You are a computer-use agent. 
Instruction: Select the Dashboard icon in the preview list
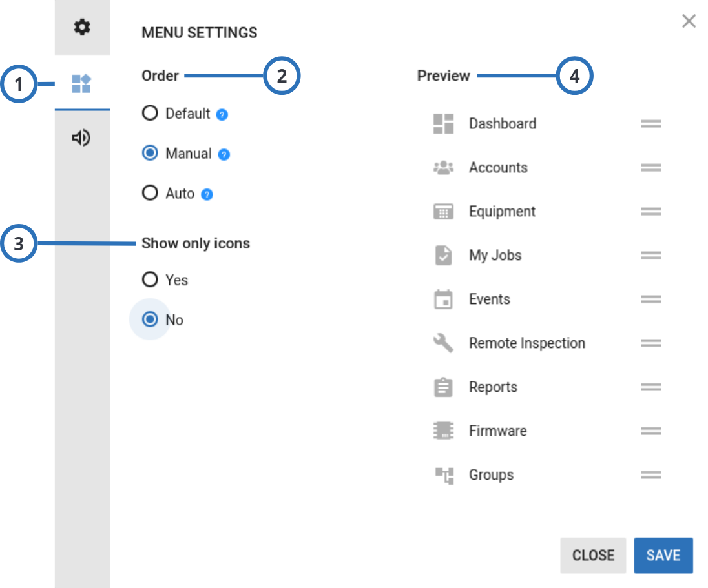(443, 123)
